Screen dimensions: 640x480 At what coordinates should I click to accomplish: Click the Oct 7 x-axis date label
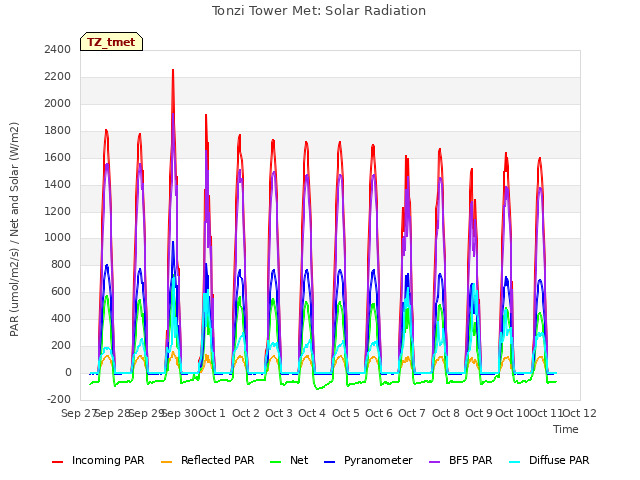click(x=412, y=413)
